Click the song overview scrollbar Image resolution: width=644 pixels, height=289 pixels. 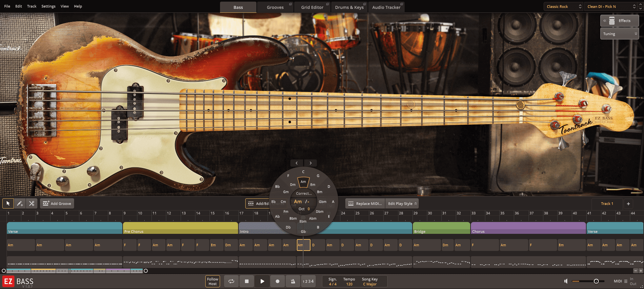tap(75, 271)
